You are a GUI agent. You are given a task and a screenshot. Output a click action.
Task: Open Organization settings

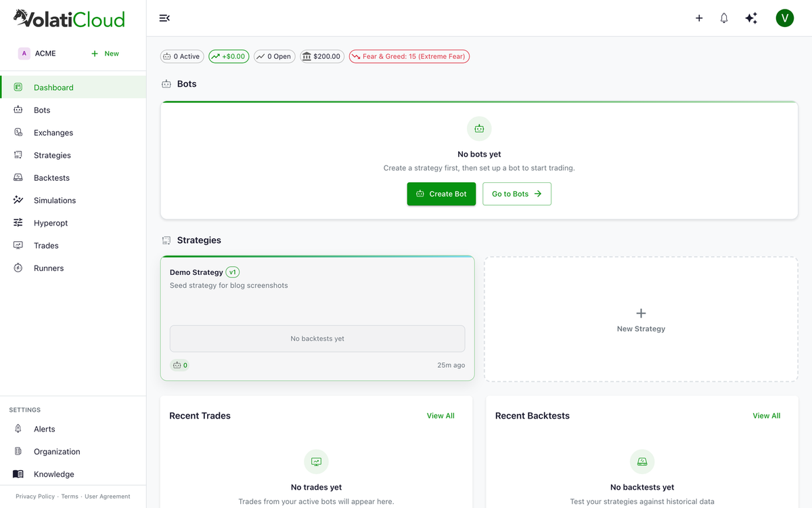73,452
